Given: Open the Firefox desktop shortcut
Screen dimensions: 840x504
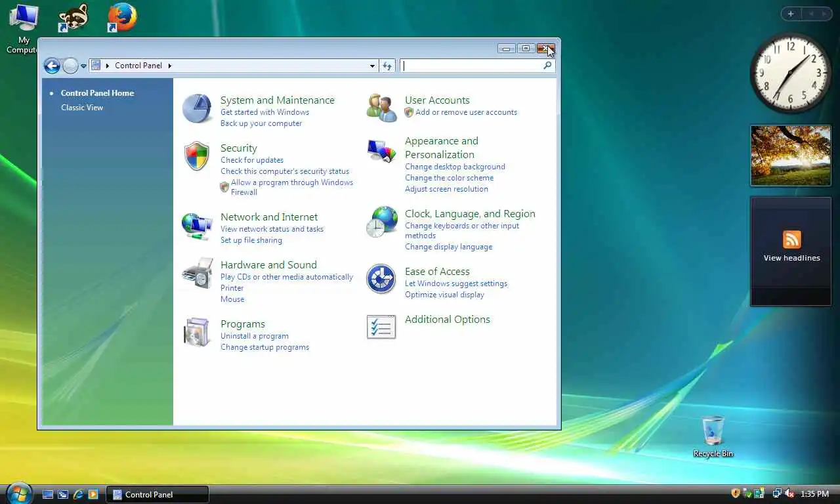Looking at the screenshot, I should pyautogui.click(x=122, y=17).
